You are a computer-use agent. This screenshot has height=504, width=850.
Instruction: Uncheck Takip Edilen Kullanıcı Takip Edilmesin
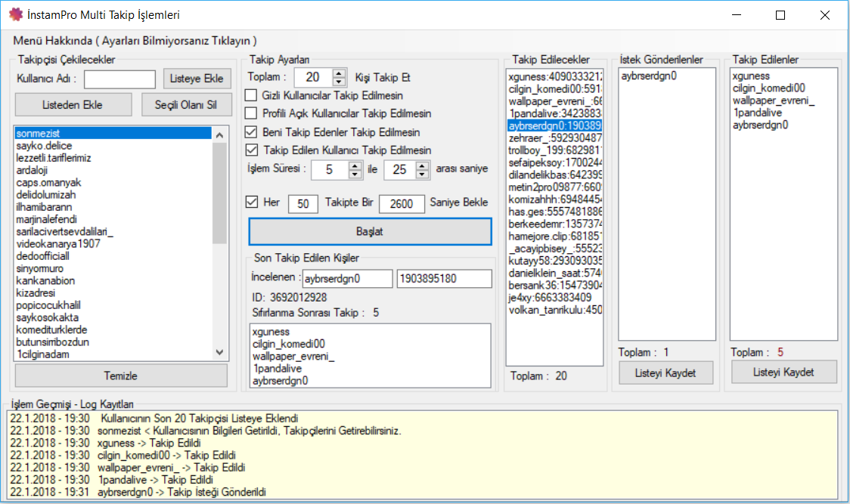point(252,150)
